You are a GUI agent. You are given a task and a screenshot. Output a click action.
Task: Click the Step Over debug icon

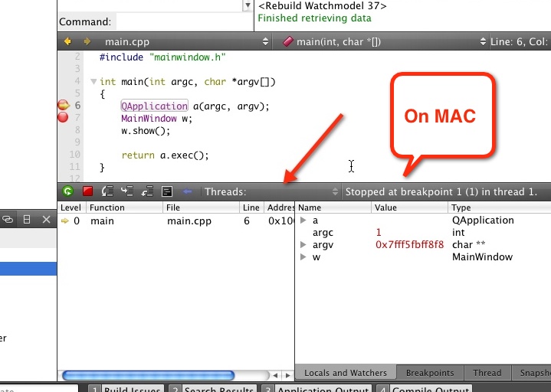[107, 191]
